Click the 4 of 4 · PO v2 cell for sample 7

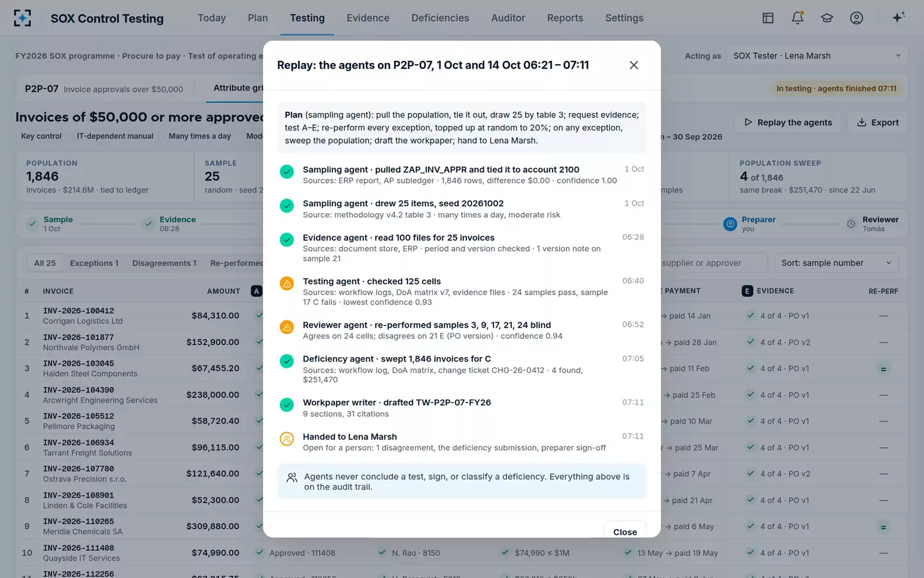pos(785,473)
